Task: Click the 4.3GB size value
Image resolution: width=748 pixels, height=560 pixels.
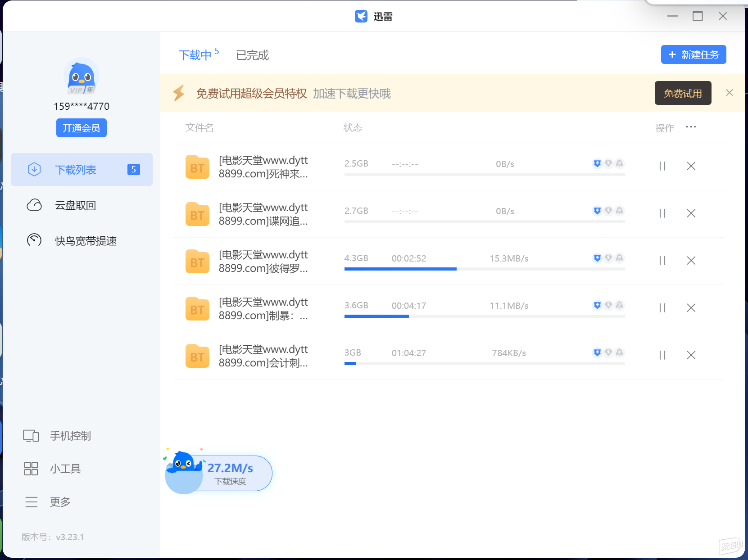Action: (356, 258)
